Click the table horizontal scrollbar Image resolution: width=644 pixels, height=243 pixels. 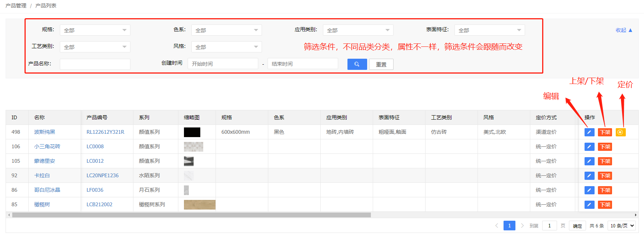pyautogui.click(x=191, y=215)
